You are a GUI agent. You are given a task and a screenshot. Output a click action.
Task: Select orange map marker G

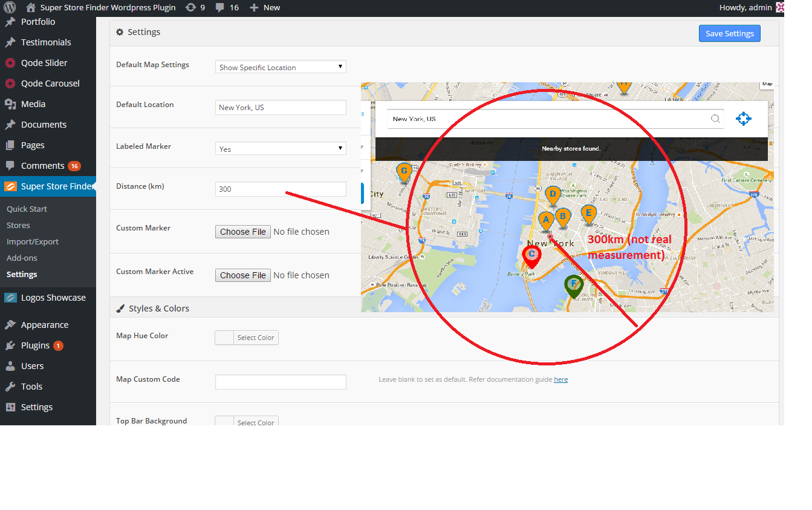[404, 173]
